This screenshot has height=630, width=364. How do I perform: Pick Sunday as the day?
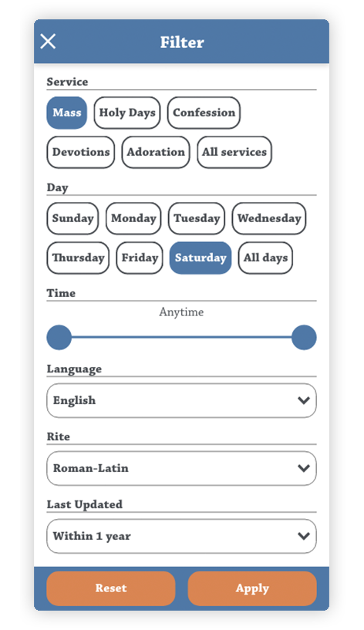pos(72,218)
